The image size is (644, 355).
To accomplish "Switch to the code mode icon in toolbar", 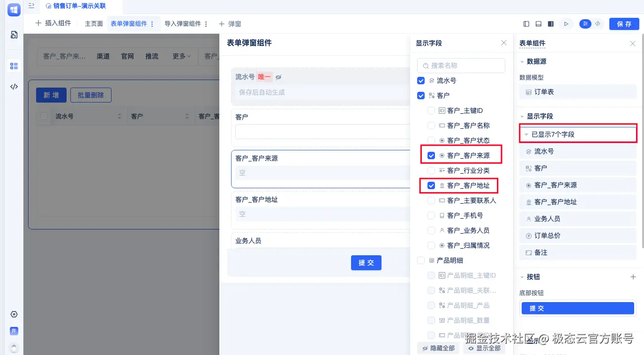I will pyautogui.click(x=598, y=24).
